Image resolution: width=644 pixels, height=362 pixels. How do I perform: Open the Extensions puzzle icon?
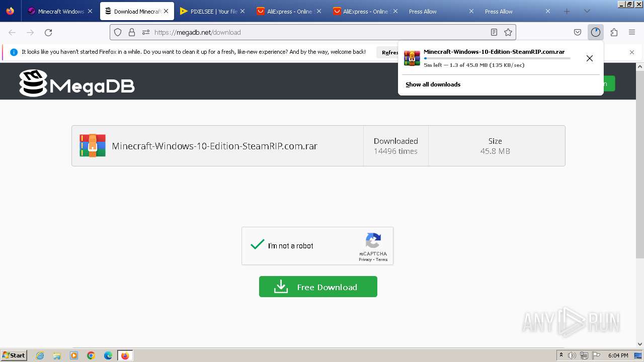pos(614,32)
